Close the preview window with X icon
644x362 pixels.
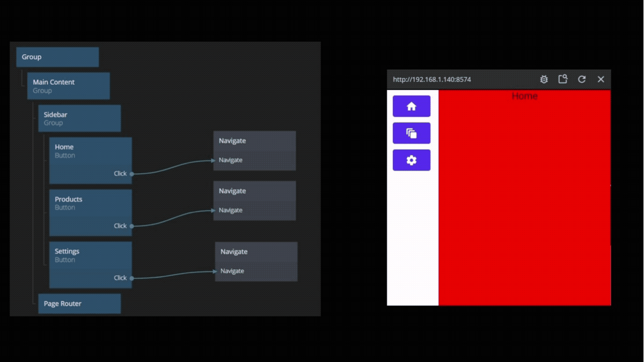click(x=601, y=79)
